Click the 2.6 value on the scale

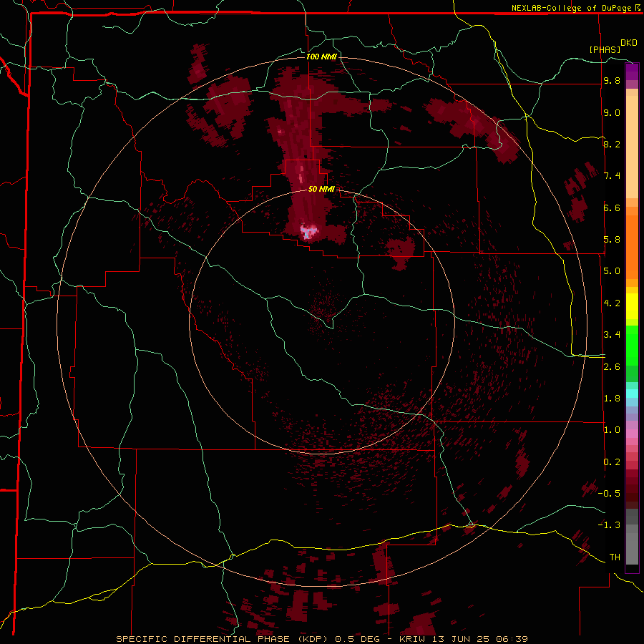(612, 367)
